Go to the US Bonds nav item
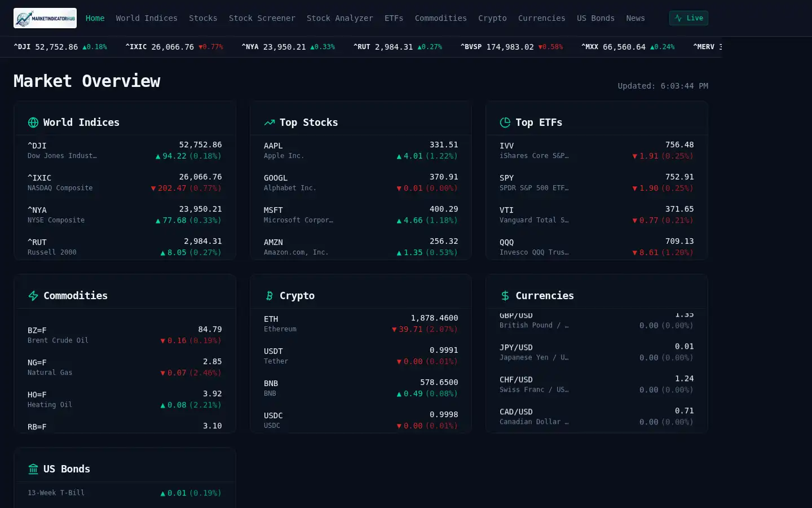The height and width of the screenshot is (508, 812). tap(596, 18)
